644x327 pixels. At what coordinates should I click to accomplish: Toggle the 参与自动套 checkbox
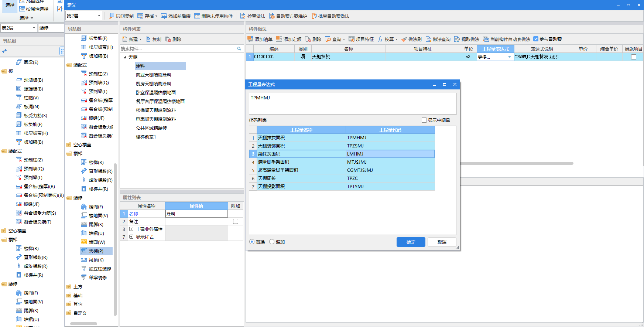(x=536, y=39)
